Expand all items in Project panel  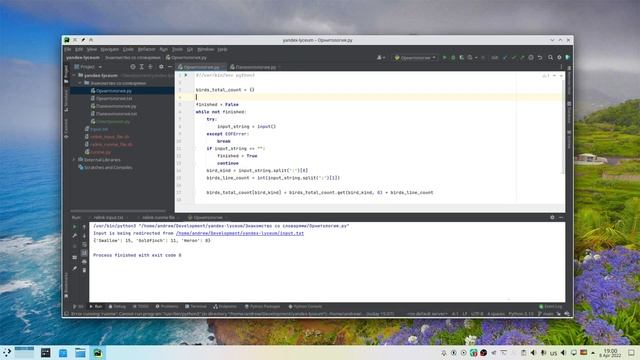click(x=142, y=67)
